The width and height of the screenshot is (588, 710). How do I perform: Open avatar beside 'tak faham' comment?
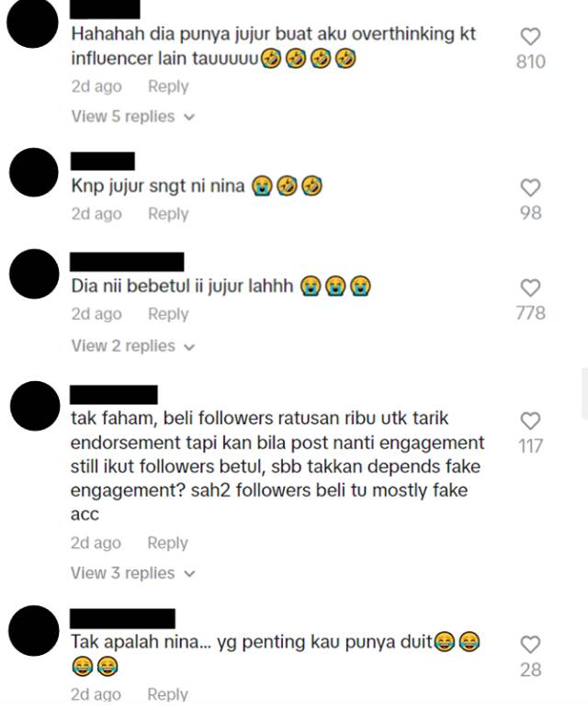(x=35, y=406)
